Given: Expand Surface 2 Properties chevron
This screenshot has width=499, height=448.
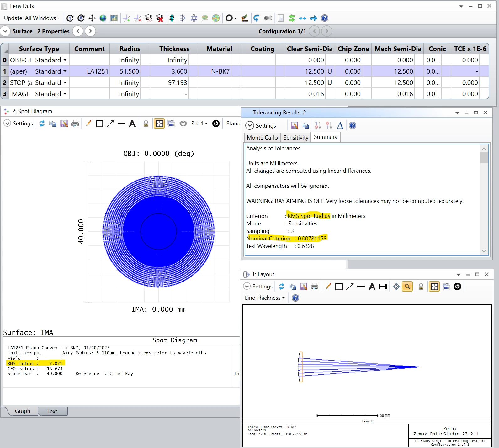Looking at the screenshot, I should 5,31.
